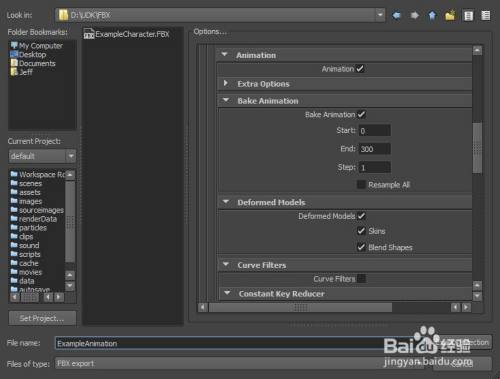Toggle the Deformed Models checkbox
Image resolution: width=500 pixels, height=379 pixels.
pos(361,216)
